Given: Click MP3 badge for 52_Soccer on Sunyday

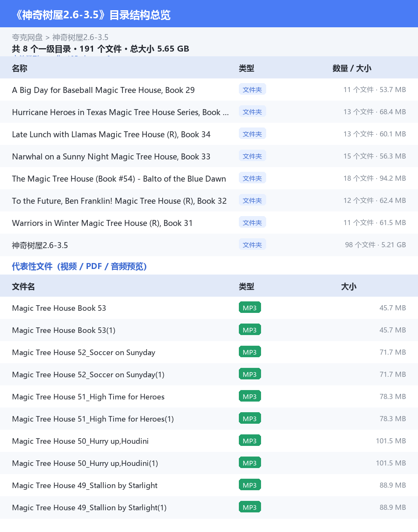Looking at the screenshot, I should [x=250, y=352].
